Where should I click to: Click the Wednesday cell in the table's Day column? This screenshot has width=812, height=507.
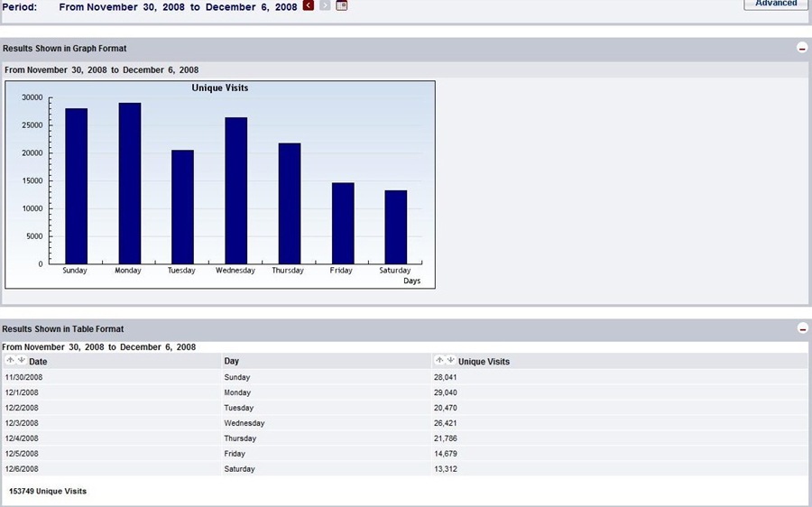245,423
